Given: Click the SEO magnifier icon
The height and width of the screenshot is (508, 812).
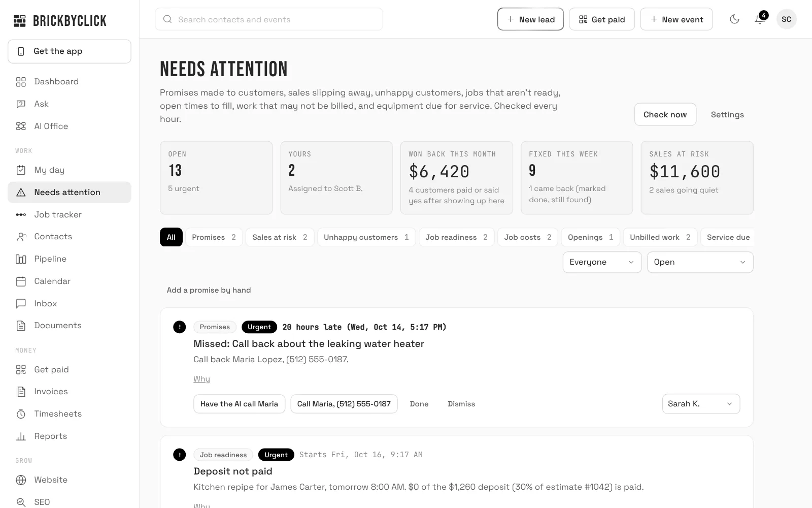Looking at the screenshot, I should 21,502.
